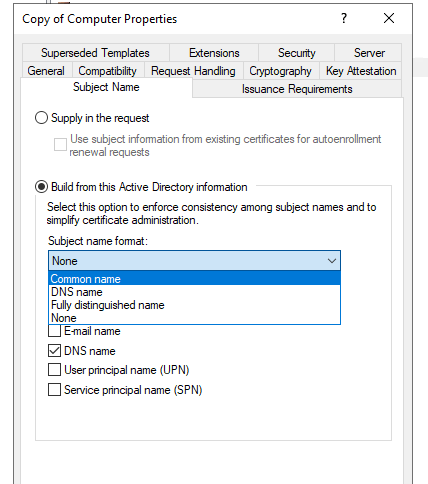
Task: Select Build from this Active Directory information
Action: [41, 187]
